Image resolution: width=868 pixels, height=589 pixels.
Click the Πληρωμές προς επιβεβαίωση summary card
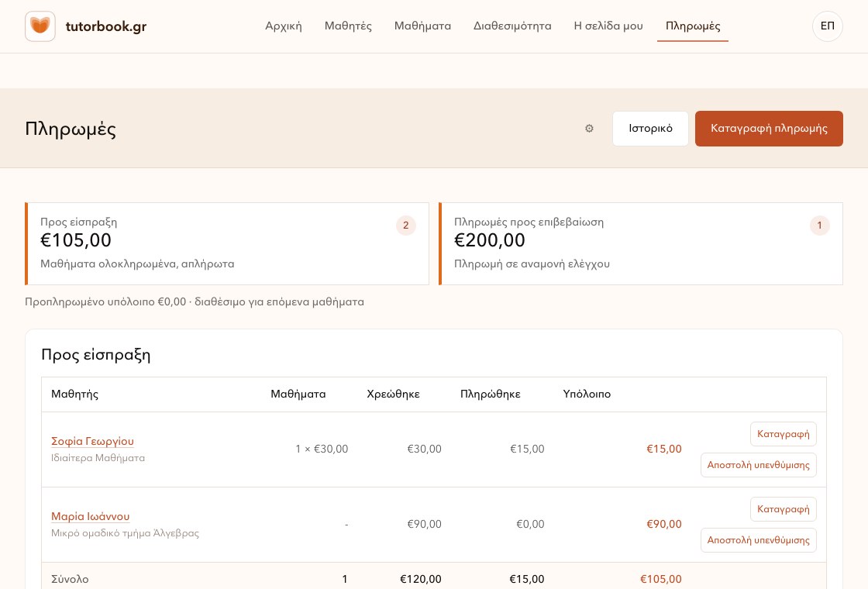click(640, 243)
